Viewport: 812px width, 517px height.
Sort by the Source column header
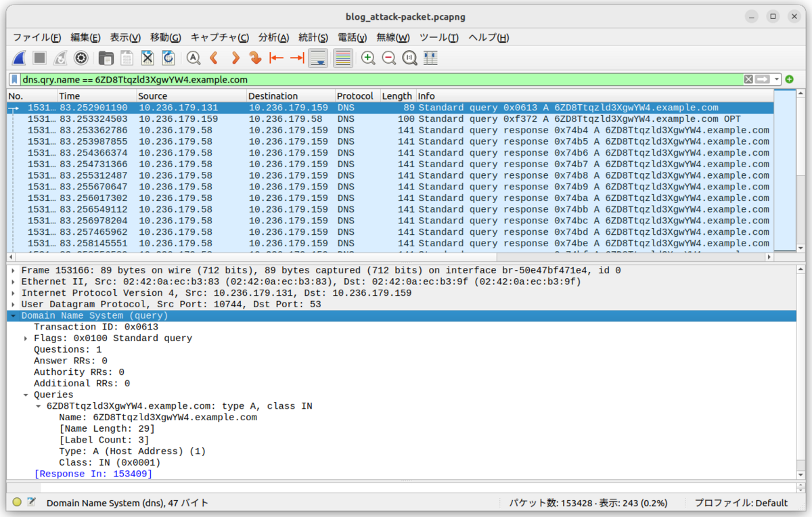(x=191, y=96)
